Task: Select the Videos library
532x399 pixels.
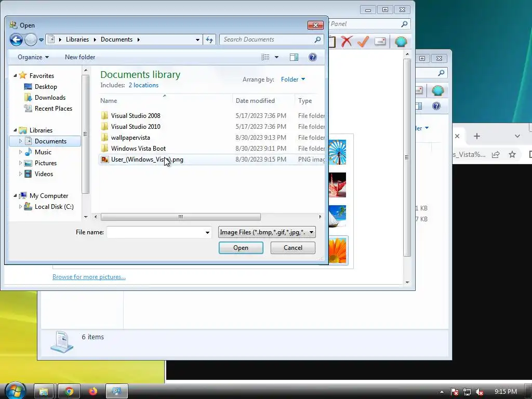Action: click(44, 174)
